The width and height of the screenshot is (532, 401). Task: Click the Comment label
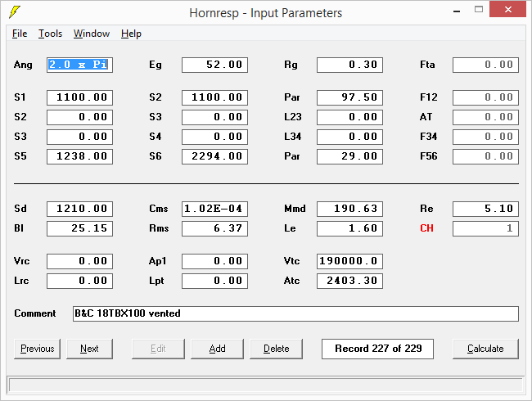click(x=35, y=313)
